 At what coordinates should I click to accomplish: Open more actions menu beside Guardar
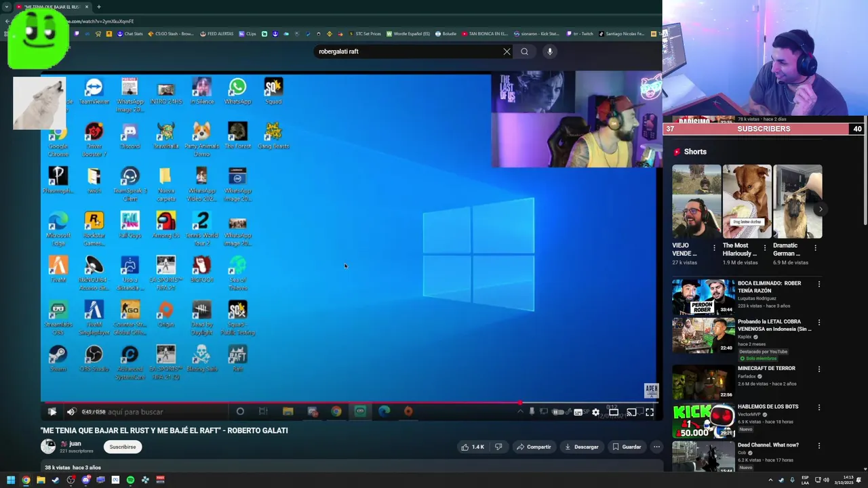(x=656, y=447)
